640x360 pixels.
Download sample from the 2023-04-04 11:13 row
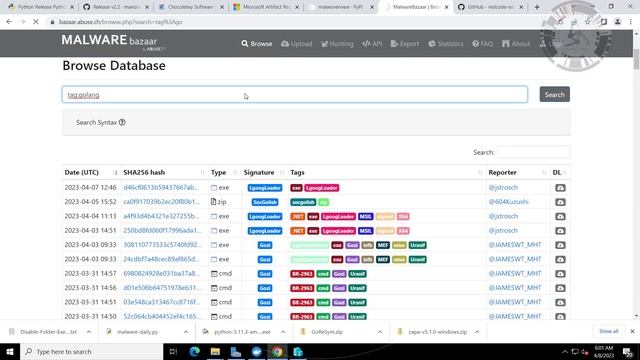(560, 216)
